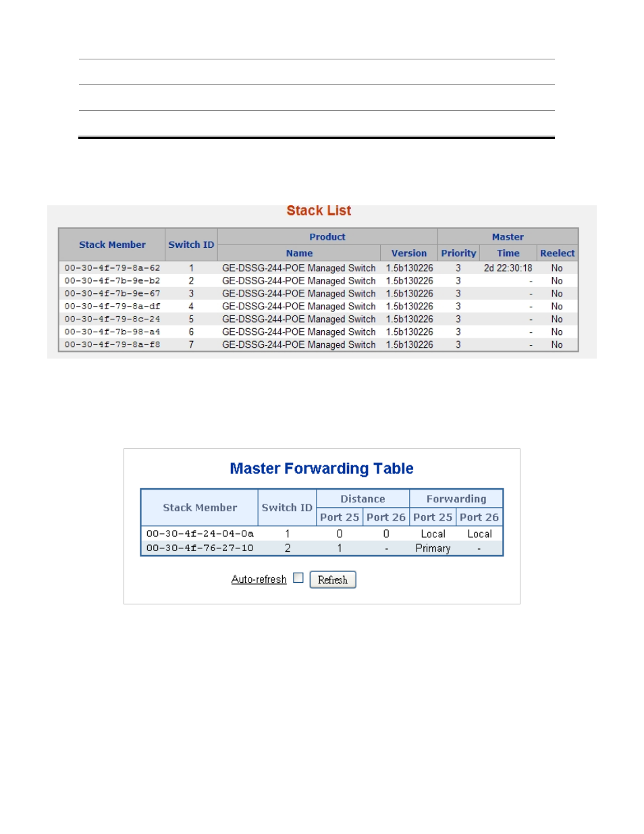Click the Refresh button

333,579
